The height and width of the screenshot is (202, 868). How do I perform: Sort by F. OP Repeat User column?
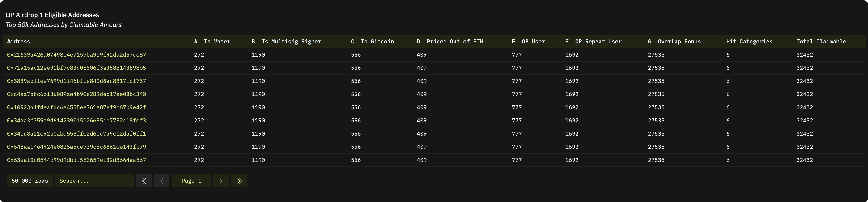593,41
